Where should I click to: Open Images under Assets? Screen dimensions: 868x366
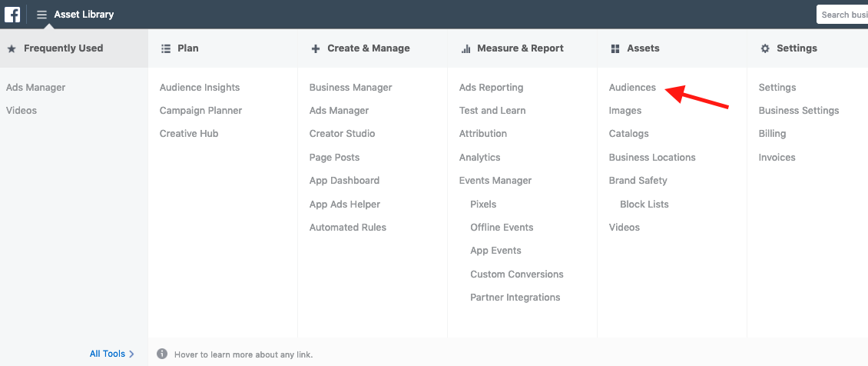(x=625, y=110)
